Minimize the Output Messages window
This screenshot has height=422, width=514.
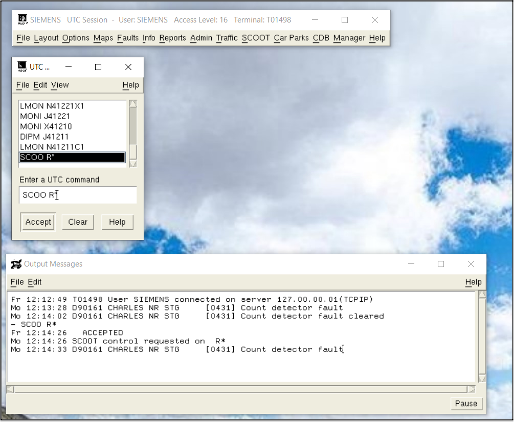pyautogui.click(x=411, y=264)
